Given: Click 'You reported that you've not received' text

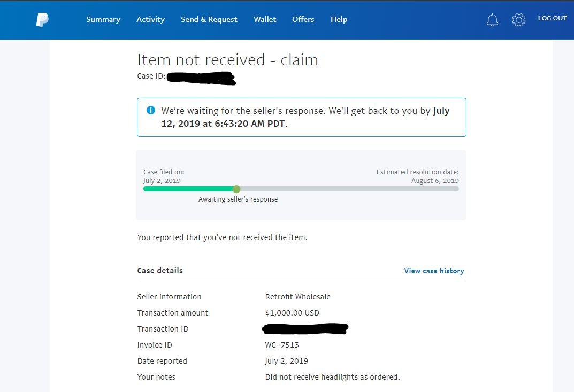Looking at the screenshot, I should pyautogui.click(x=222, y=237).
